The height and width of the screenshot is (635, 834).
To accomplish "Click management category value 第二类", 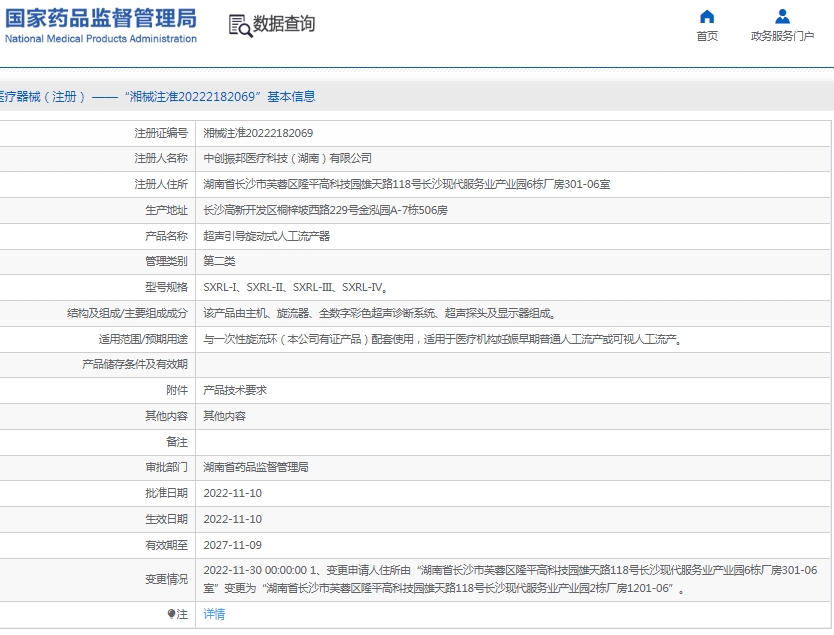I will coord(219,261).
